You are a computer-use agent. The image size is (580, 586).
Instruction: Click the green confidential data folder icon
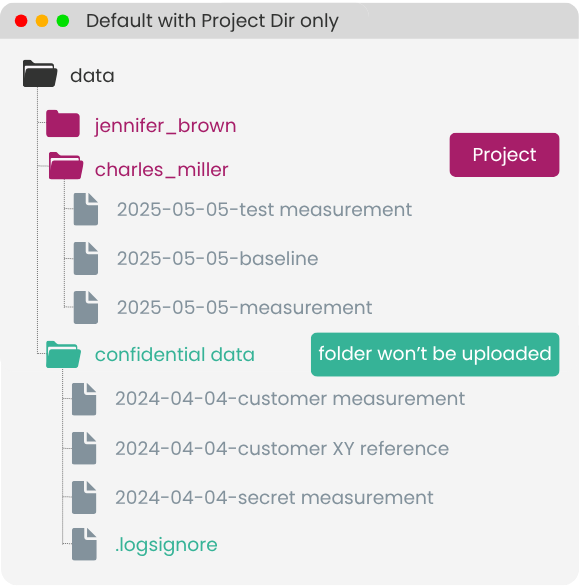point(63,355)
